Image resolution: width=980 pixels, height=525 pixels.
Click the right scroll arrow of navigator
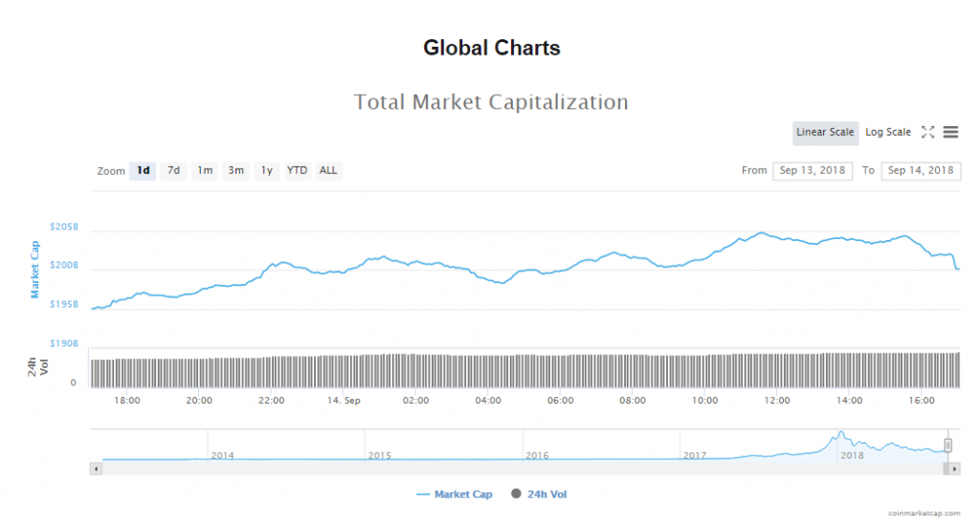[x=955, y=469]
